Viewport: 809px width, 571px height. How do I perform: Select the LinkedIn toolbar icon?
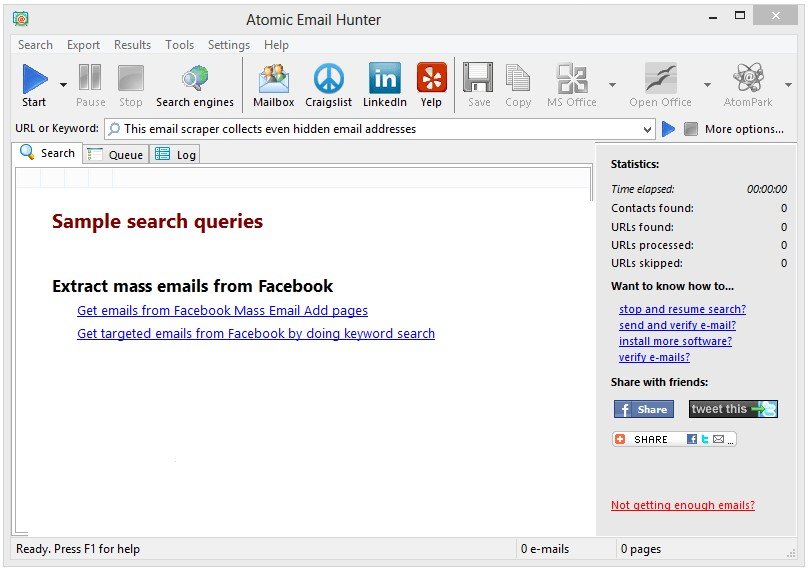[385, 78]
